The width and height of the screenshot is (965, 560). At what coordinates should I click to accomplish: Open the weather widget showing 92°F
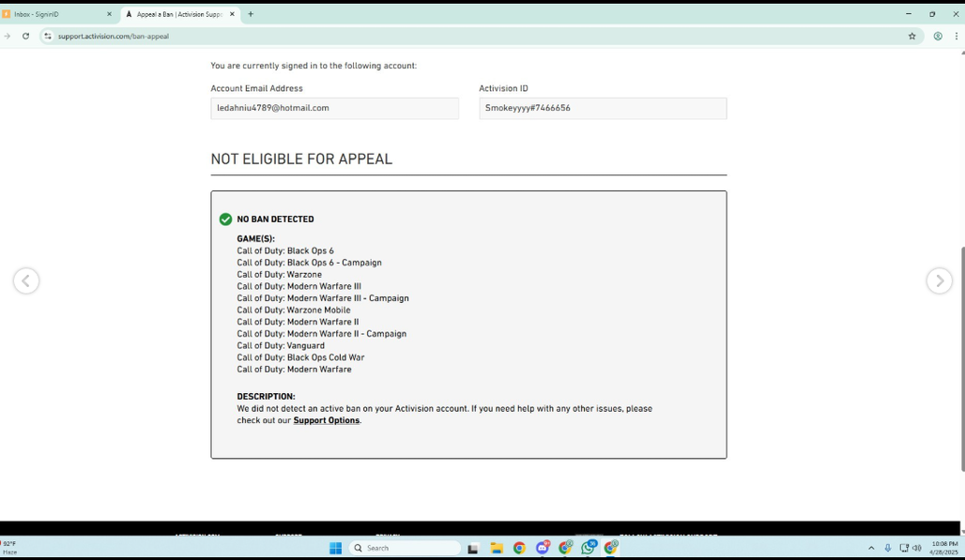tap(10, 549)
